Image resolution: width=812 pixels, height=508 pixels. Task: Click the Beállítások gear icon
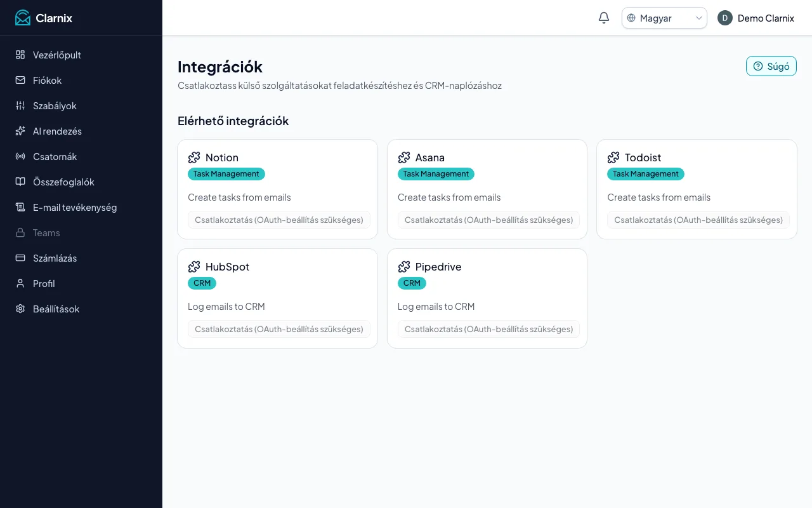point(20,309)
